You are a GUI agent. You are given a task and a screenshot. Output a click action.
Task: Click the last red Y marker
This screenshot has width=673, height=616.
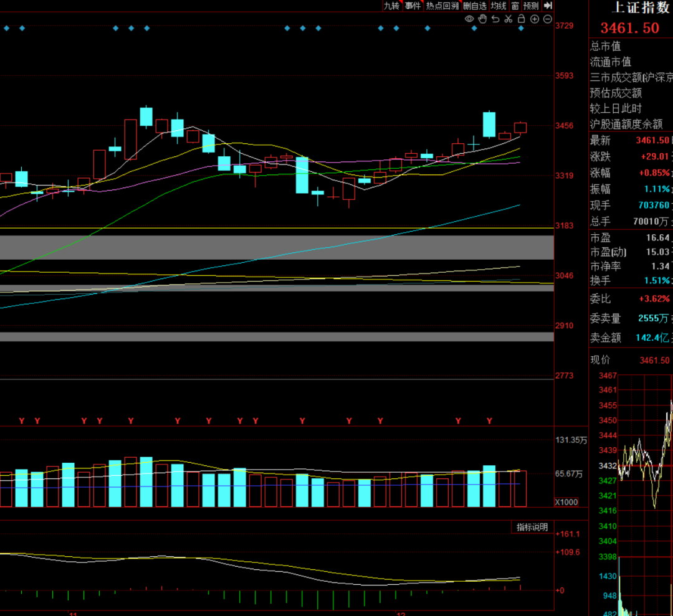489,421
